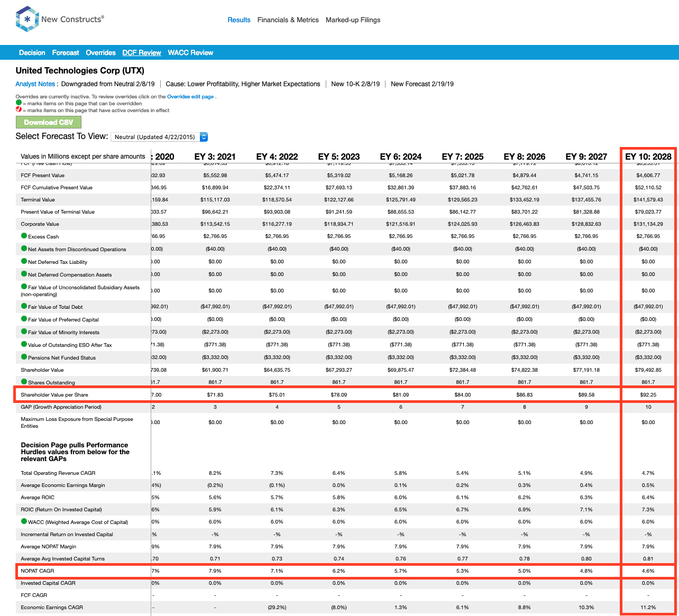Click green dot beside WACC row

(24, 521)
